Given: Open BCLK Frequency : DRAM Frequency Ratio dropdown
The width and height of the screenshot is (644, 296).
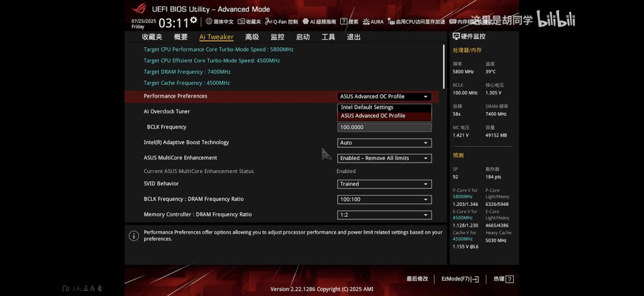Looking at the screenshot, I should (384, 200).
